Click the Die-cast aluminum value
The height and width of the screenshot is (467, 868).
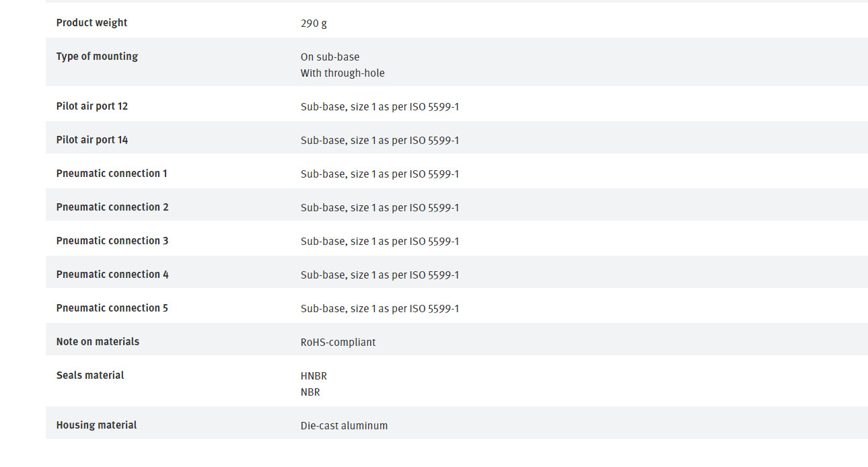[x=344, y=426]
